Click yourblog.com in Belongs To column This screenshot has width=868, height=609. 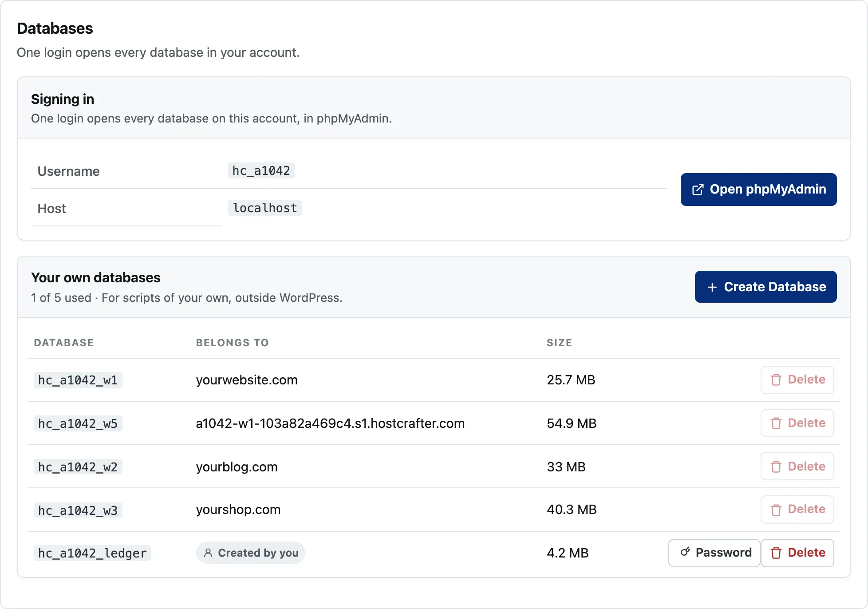coord(237,467)
